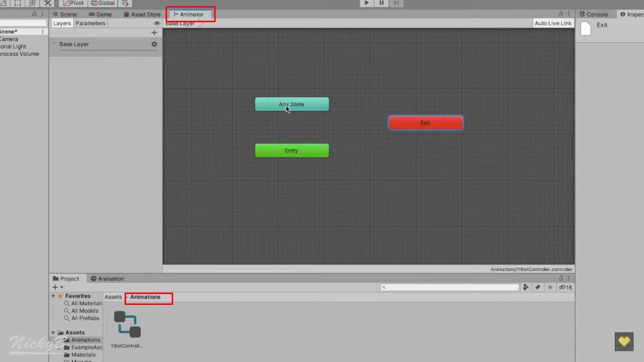Click the Exit file icon in Inspector
This screenshot has height=362, width=644.
[585, 28]
